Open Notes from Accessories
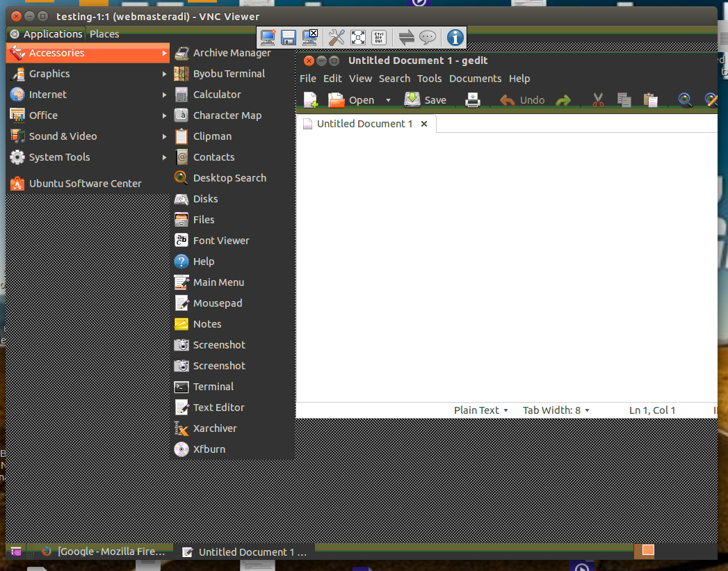728x571 pixels. point(233,324)
